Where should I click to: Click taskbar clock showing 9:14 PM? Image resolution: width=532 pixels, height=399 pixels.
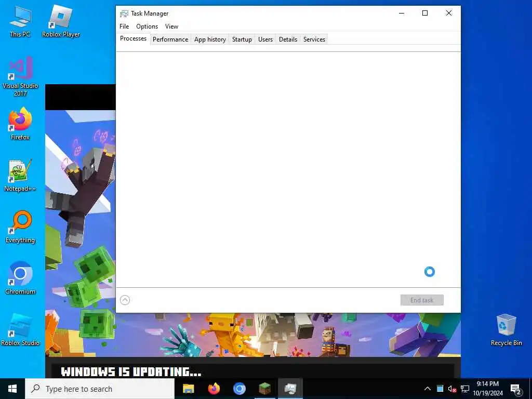pyautogui.click(x=487, y=389)
